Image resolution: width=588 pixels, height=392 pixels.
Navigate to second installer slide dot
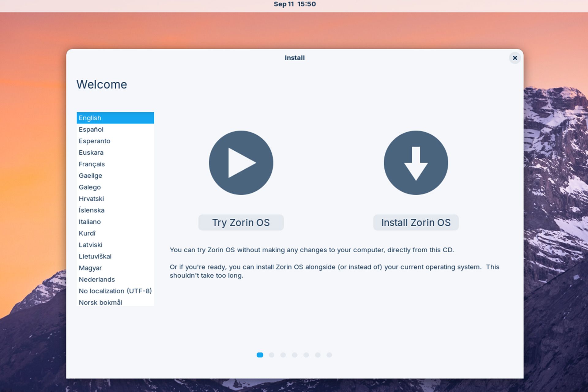click(272, 355)
